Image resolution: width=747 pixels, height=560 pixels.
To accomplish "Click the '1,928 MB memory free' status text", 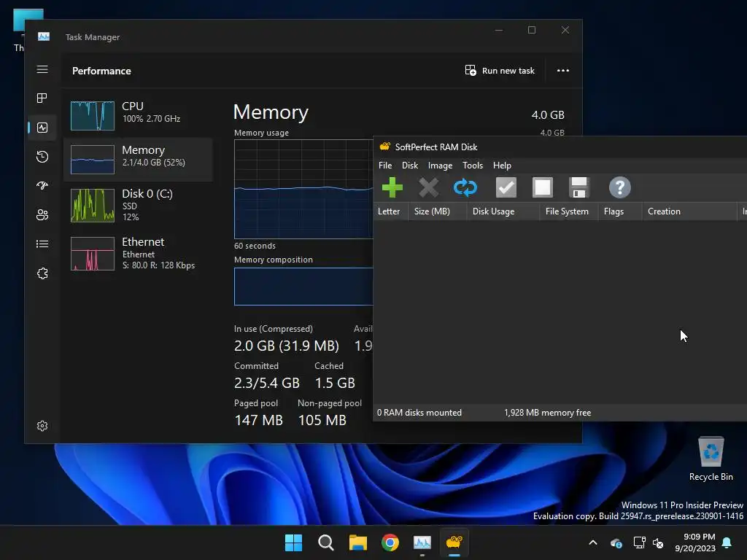I will point(547,413).
